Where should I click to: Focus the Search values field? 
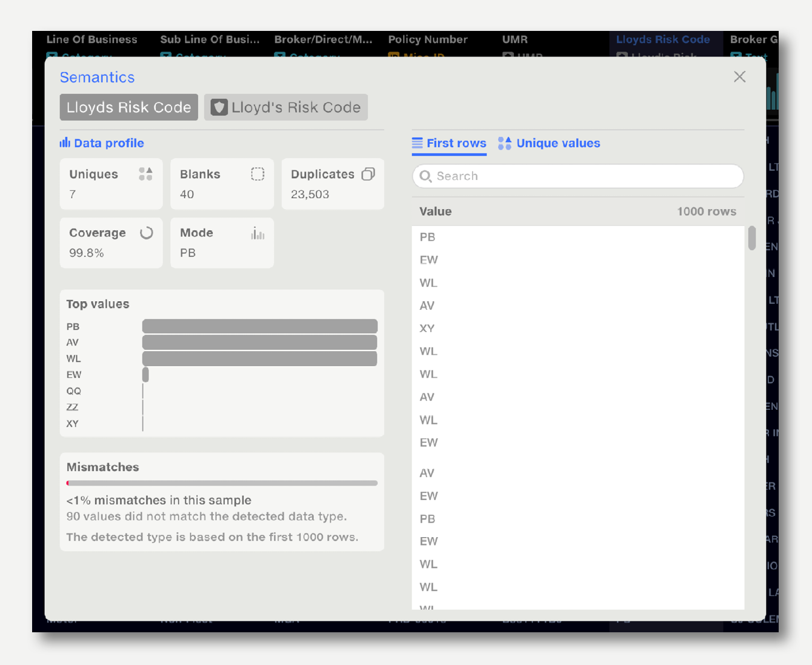[x=577, y=176]
